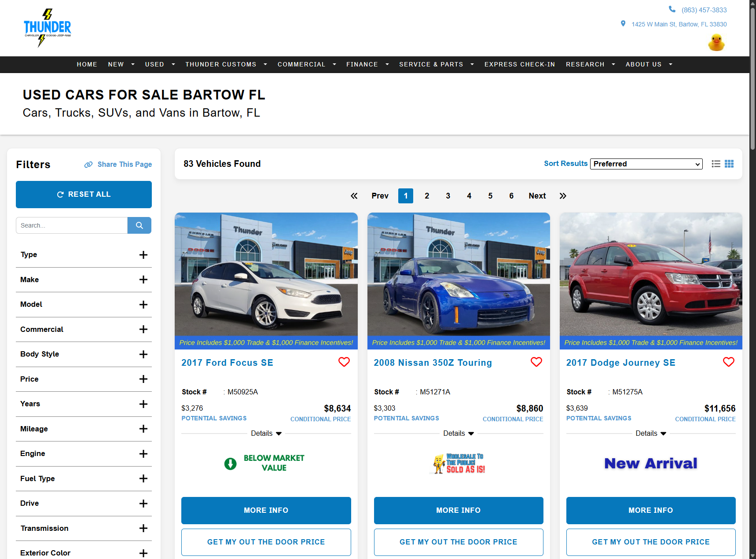Expand the Engine filter

click(84, 454)
